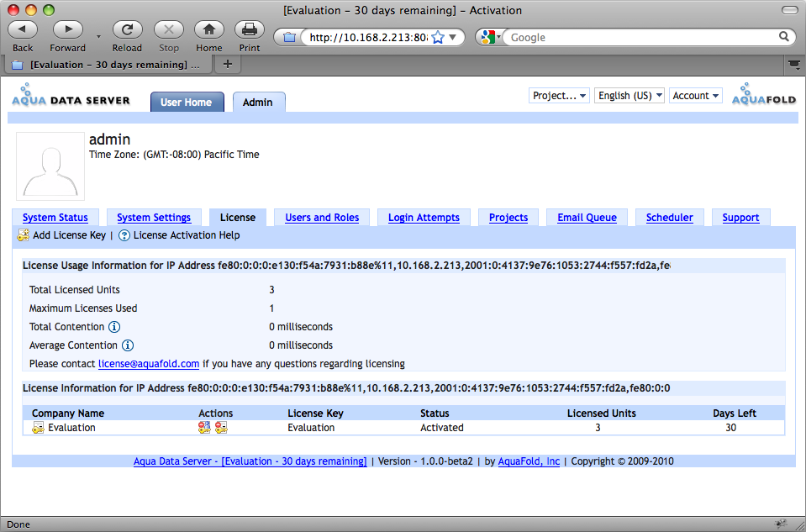Click the License Activation Help question icon
The image size is (806, 532).
(124, 235)
